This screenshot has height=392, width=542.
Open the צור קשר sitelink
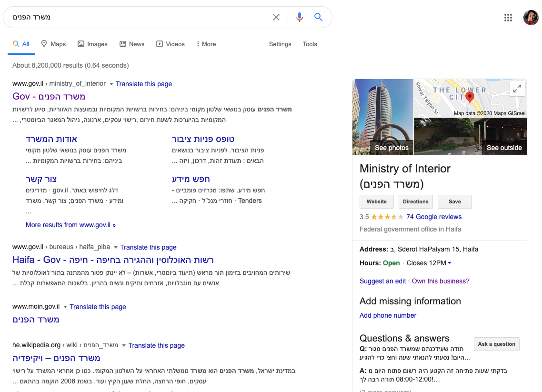pyautogui.click(x=41, y=179)
